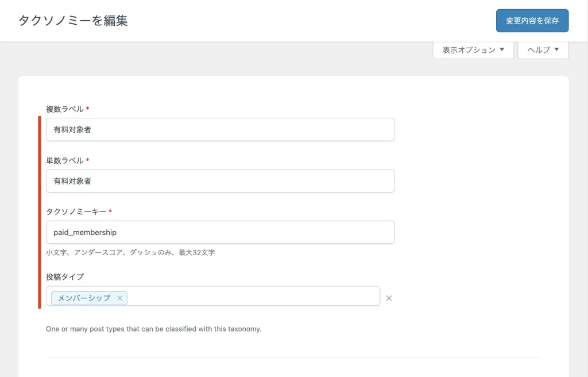
Task: Click the 単数ラベル field label
Action: click(x=64, y=160)
